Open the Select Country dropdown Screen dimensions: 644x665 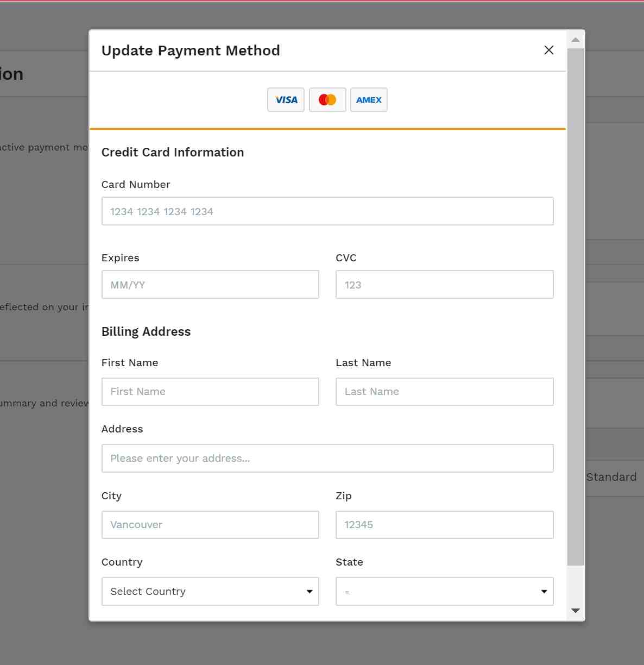coord(210,591)
